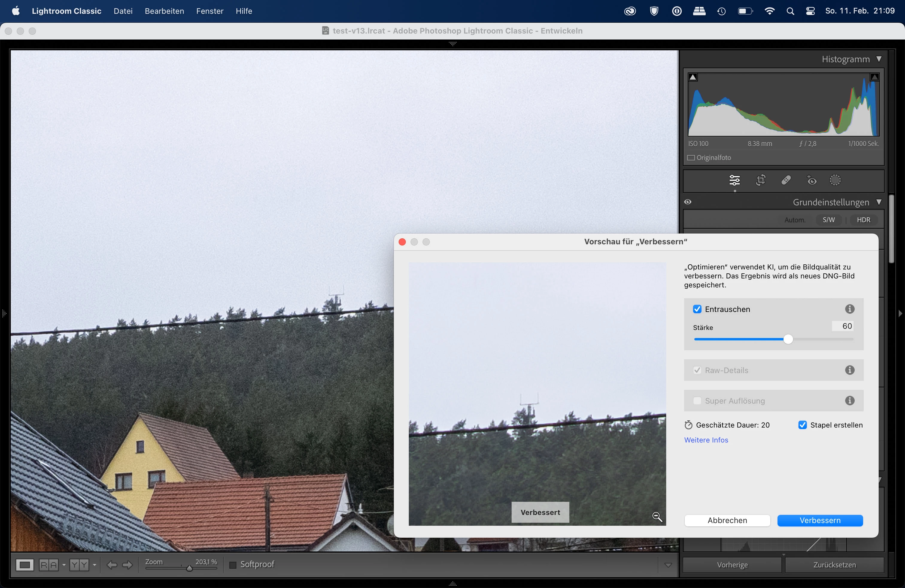Screen dimensions: 905x588
Task: Open the Weitere Infos link
Action: [706, 440]
